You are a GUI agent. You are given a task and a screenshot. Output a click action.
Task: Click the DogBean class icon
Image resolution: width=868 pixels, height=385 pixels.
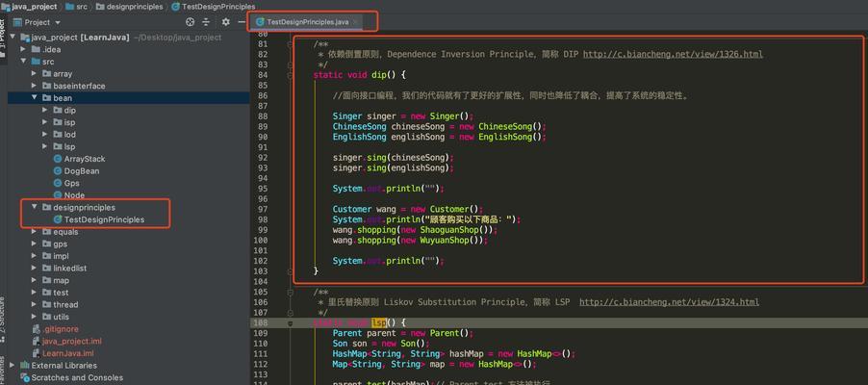click(x=57, y=171)
